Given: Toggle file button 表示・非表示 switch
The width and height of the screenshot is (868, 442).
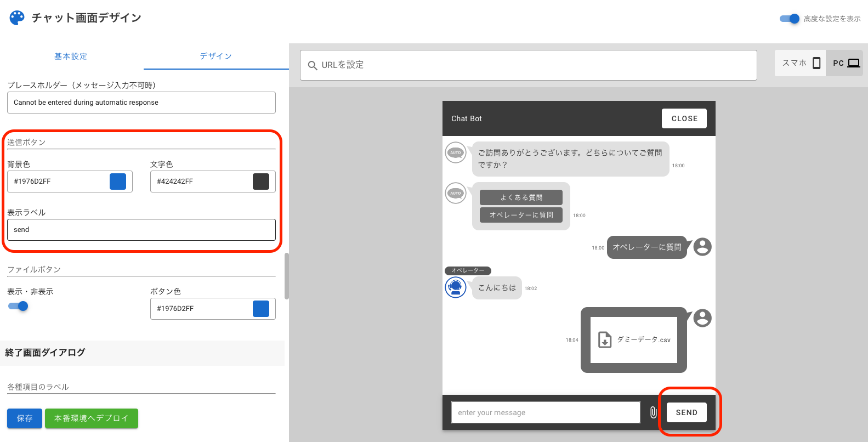Looking at the screenshot, I should (x=18, y=306).
